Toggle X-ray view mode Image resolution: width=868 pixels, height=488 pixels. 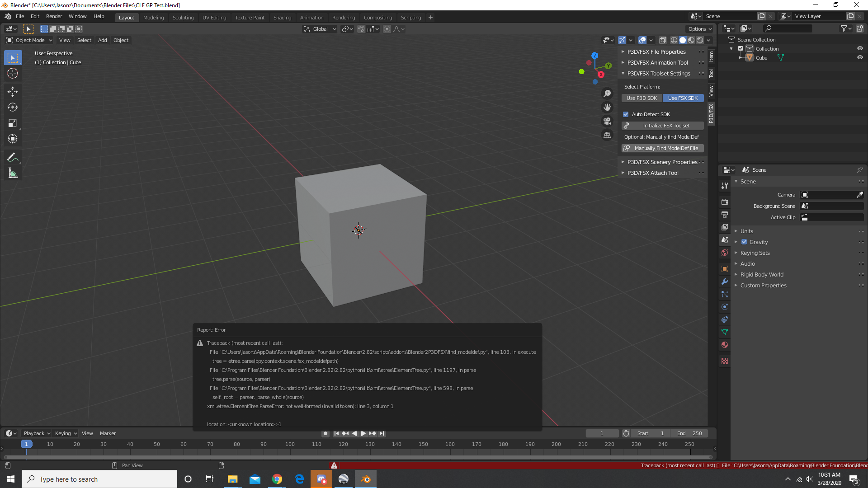tap(663, 40)
